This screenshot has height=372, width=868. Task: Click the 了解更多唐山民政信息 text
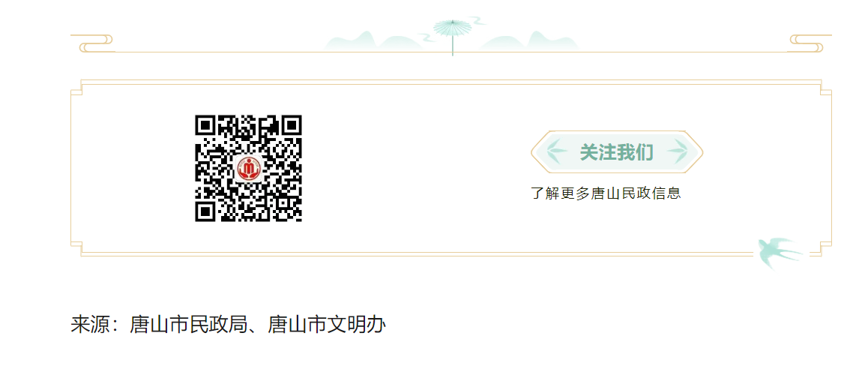click(x=606, y=193)
